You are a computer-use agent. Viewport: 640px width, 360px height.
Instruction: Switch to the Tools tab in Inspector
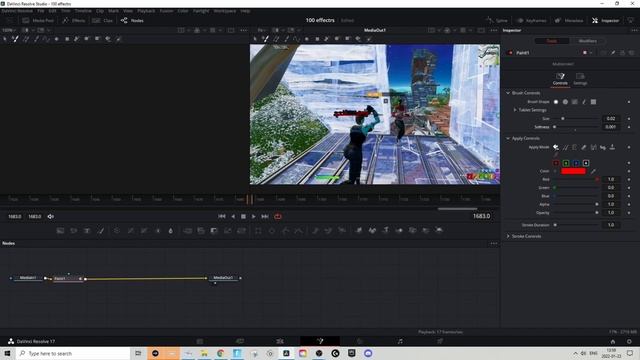click(x=552, y=41)
